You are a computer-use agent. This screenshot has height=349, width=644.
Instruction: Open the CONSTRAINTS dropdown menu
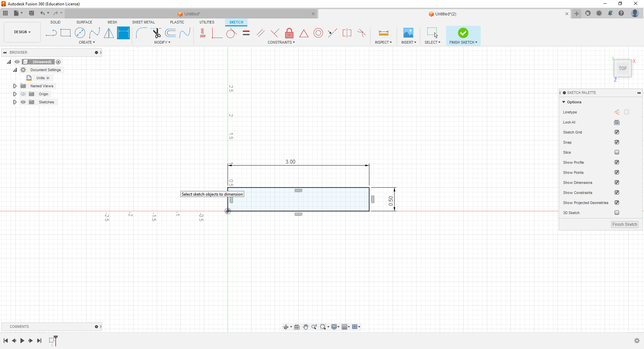click(281, 42)
